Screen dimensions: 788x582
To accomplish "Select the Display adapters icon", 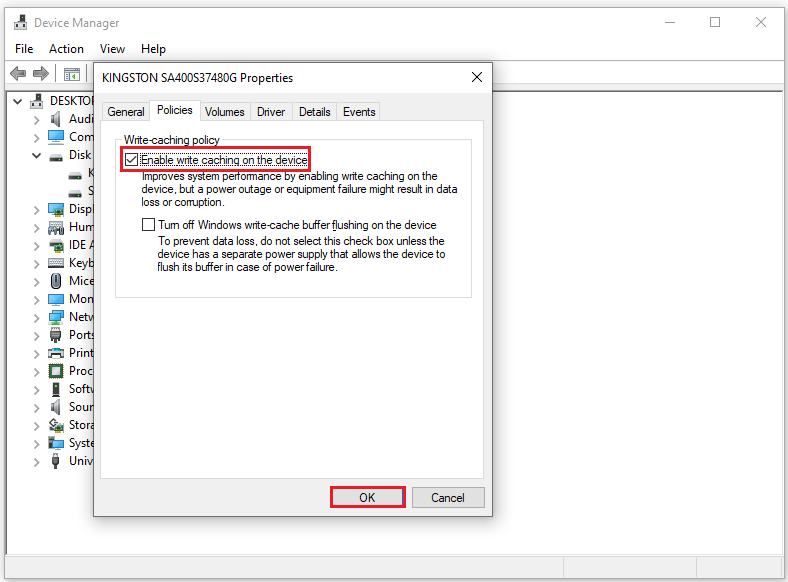I will click(x=56, y=209).
